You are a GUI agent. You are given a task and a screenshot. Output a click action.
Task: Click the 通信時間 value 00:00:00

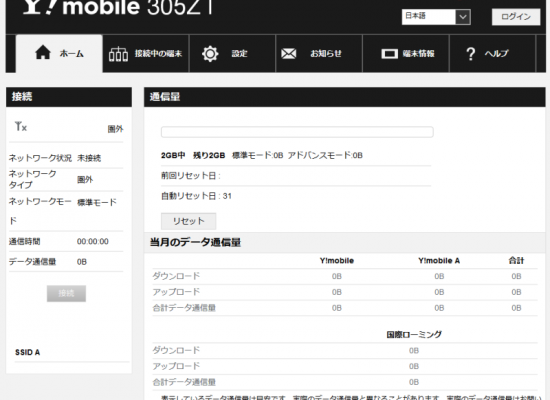(93, 241)
